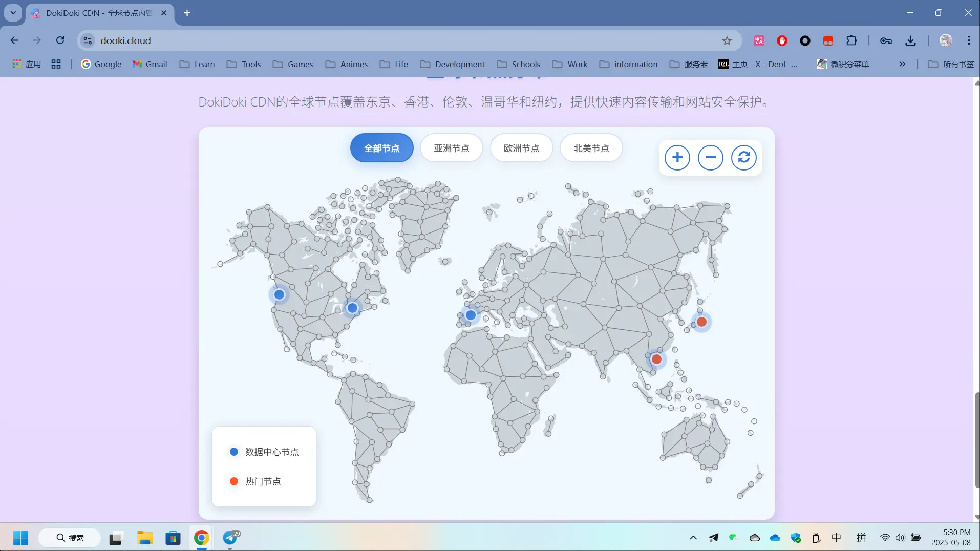
Task: Open the translate extension icon
Action: point(759,40)
